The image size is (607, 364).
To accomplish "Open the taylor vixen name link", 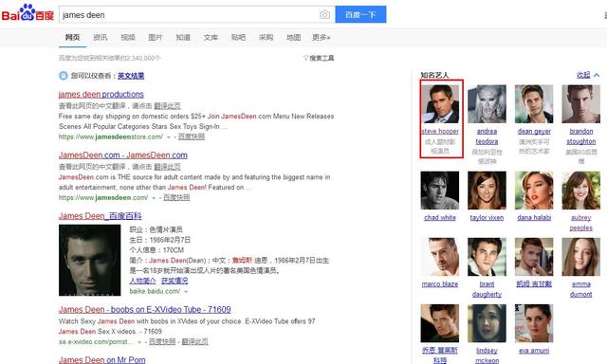I will tap(487, 218).
